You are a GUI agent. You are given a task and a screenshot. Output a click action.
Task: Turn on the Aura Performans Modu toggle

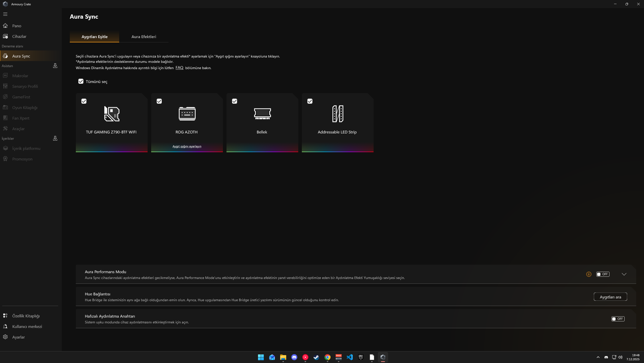(x=603, y=274)
